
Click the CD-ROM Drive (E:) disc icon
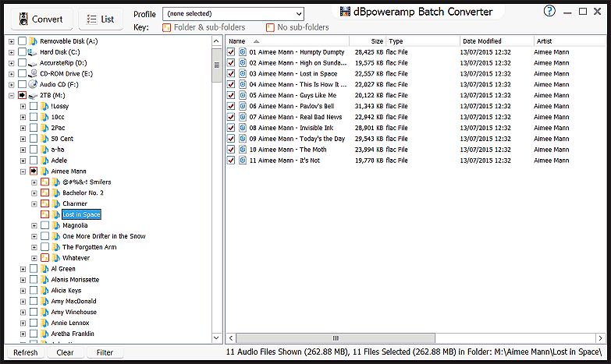click(33, 73)
